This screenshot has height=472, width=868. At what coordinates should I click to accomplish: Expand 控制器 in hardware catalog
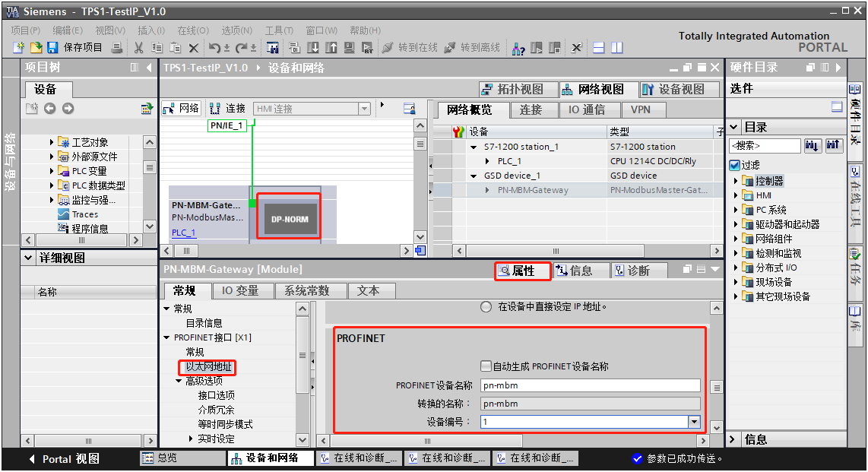[x=737, y=181]
